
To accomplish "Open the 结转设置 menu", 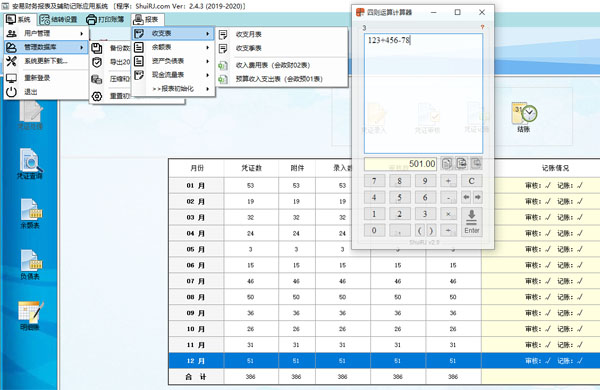I will tap(59, 19).
